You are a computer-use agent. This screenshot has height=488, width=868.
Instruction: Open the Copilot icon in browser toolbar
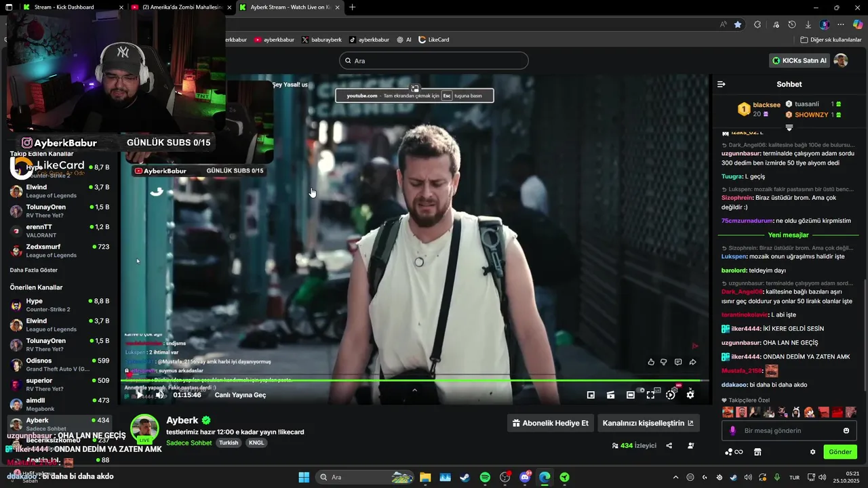[x=858, y=24]
